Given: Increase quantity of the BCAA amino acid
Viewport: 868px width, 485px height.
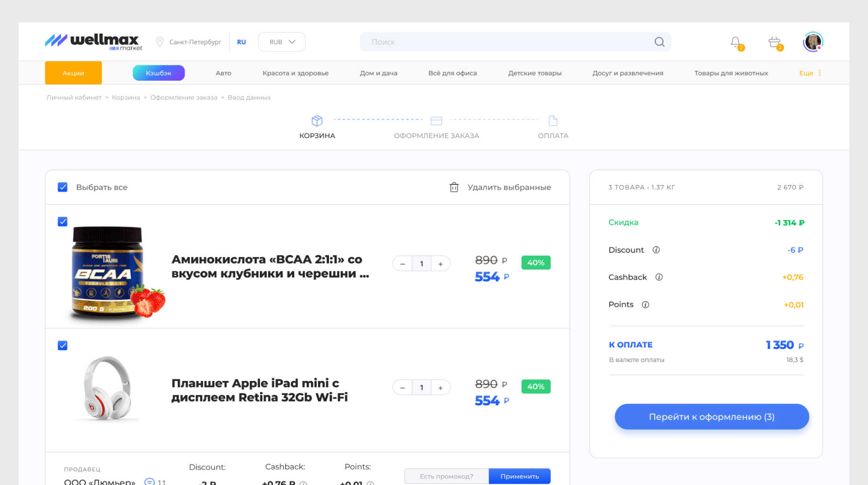Looking at the screenshot, I should click(x=441, y=264).
